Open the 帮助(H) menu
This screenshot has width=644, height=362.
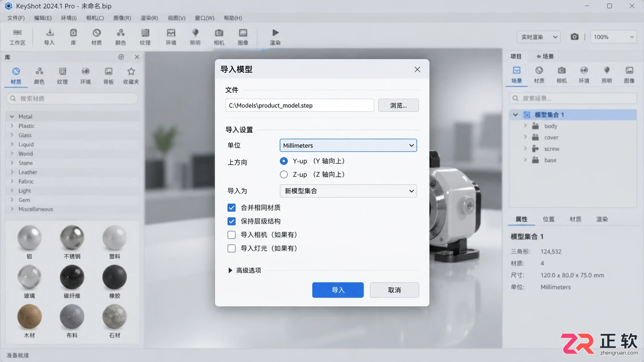point(233,18)
